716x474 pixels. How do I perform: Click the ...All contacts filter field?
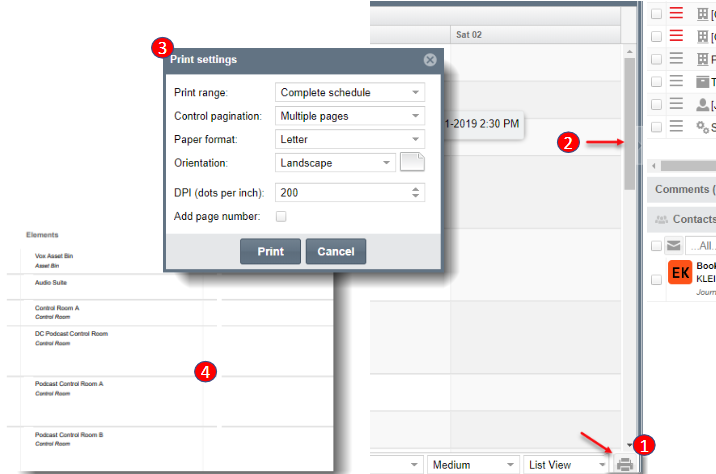[701, 246]
